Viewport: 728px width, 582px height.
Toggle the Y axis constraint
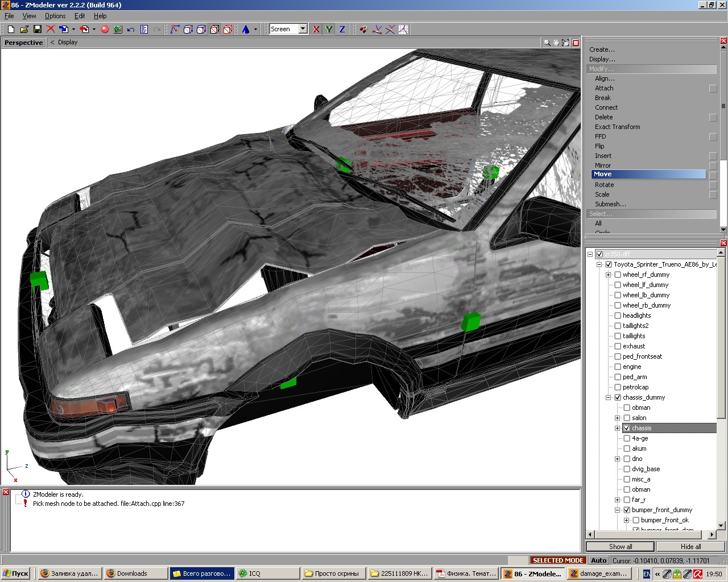329,29
